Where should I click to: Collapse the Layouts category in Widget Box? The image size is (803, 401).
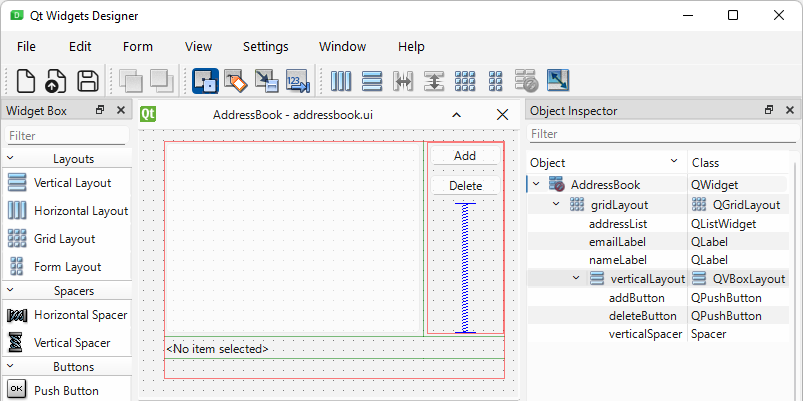11,158
